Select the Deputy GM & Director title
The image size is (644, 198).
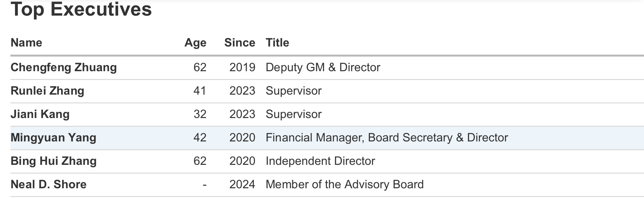pyautogui.click(x=323, y=67)
